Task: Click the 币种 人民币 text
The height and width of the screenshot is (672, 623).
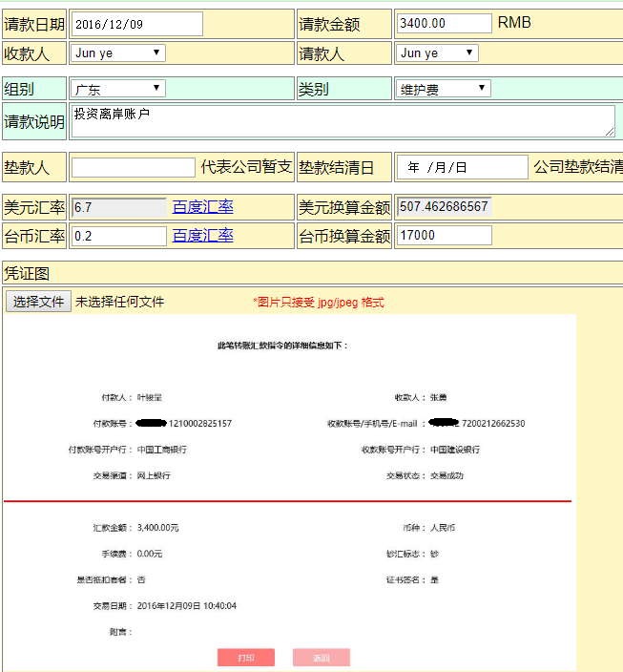Action: [429, 528]
